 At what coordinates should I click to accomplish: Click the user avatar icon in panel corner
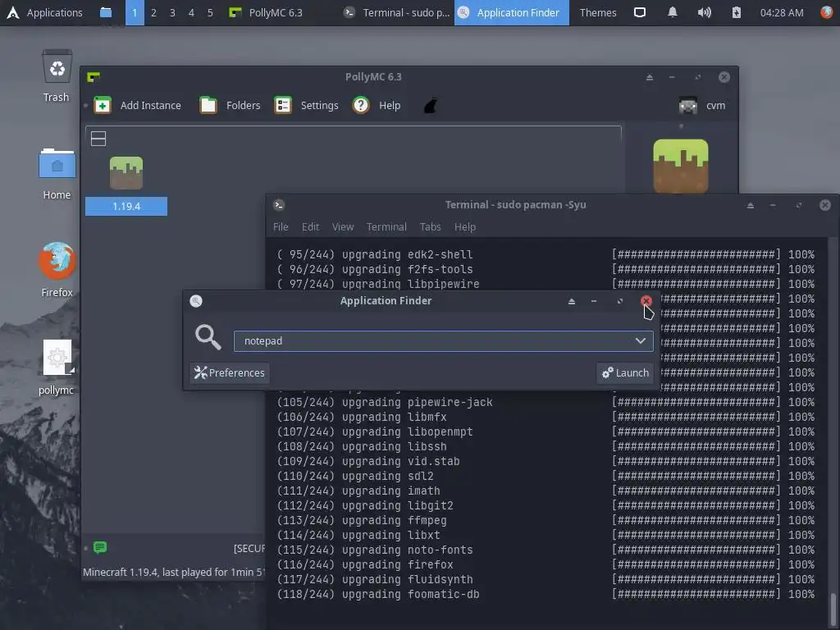[x=827, y=12]
